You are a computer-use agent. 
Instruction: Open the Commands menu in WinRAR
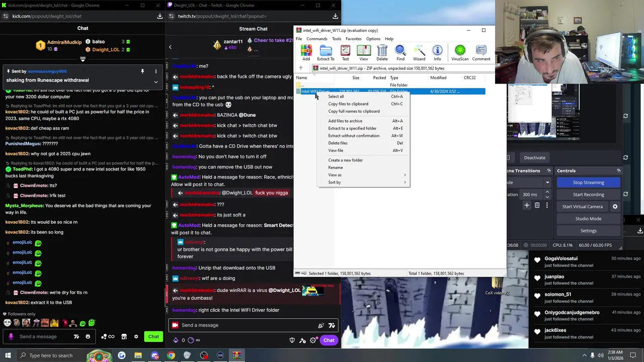coord(317,39)
